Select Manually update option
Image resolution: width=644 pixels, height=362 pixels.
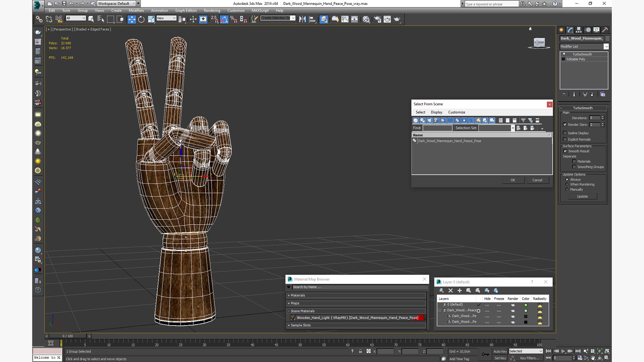click(x=567, y=189)
